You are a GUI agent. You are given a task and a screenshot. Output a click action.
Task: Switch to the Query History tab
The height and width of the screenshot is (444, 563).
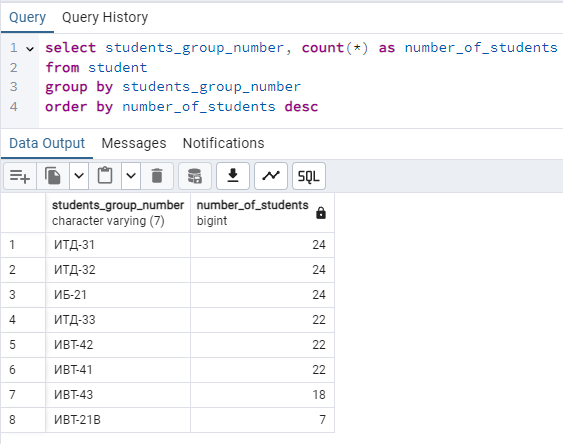pyautogui.click(x=105, y=17)
